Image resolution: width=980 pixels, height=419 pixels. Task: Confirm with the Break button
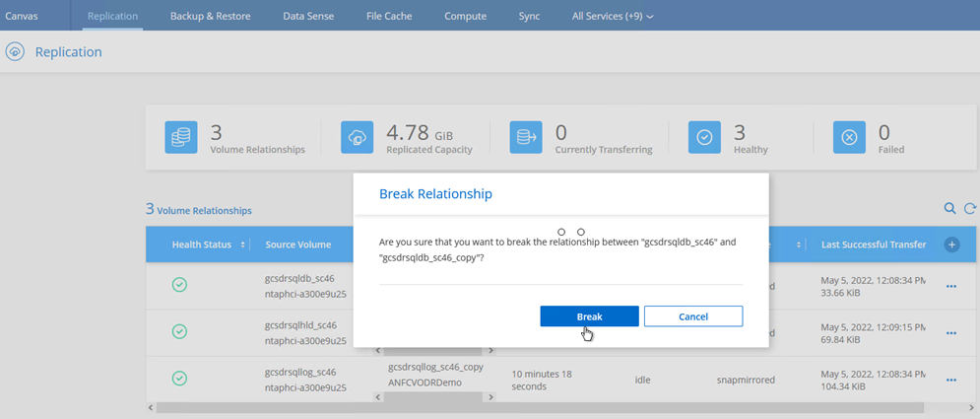click(589, 316)
